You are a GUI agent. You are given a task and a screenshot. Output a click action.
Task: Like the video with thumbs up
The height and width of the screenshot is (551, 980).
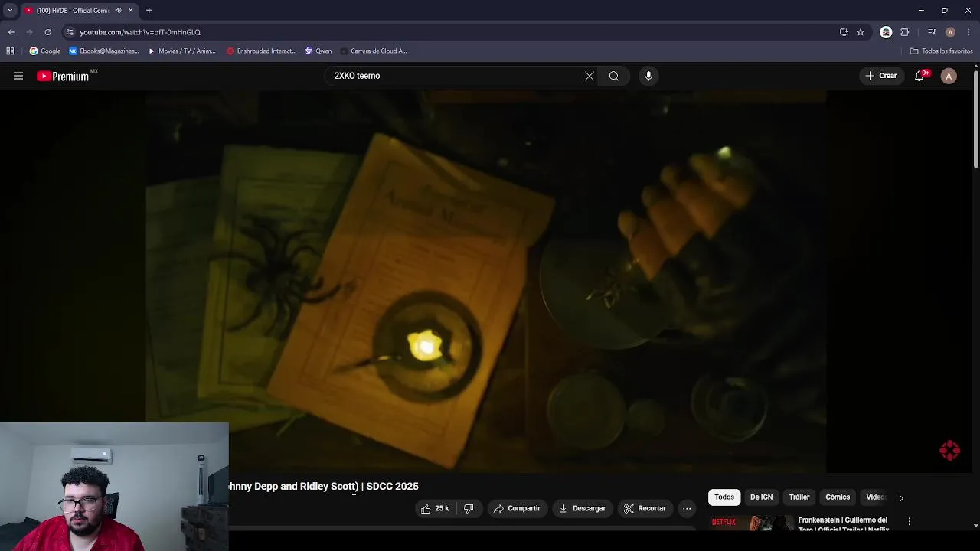(434, 508)
